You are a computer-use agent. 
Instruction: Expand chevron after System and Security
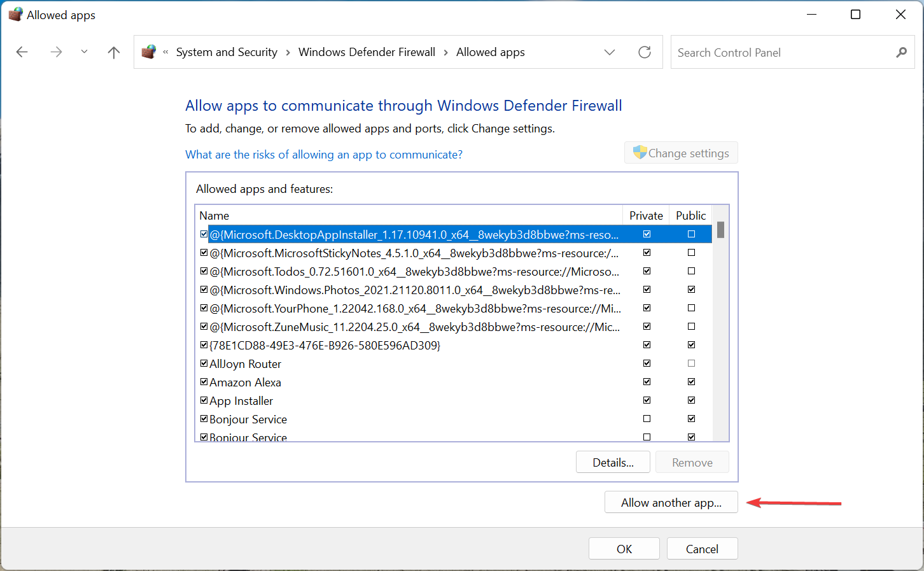coord(288,52)
